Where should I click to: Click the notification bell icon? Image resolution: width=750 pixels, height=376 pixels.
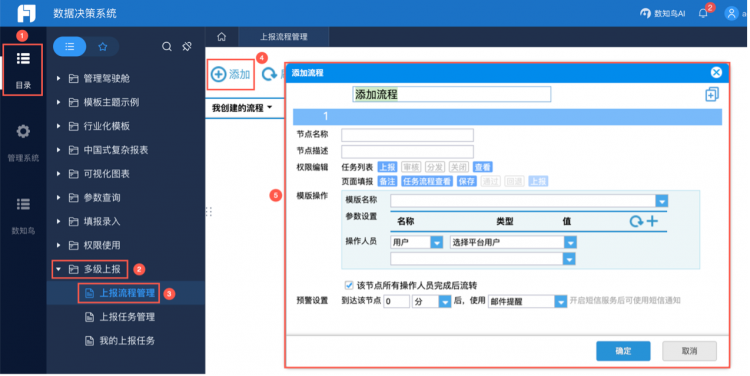coord(703,13)
